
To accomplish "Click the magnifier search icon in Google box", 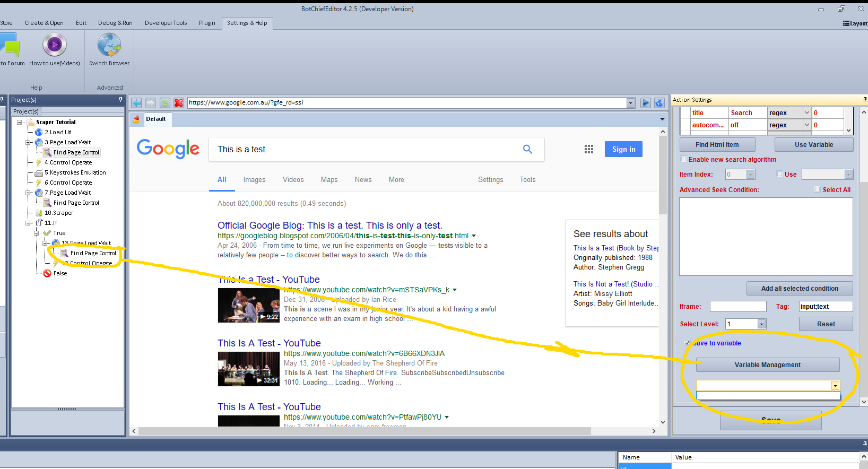I will tap(527, 150).
